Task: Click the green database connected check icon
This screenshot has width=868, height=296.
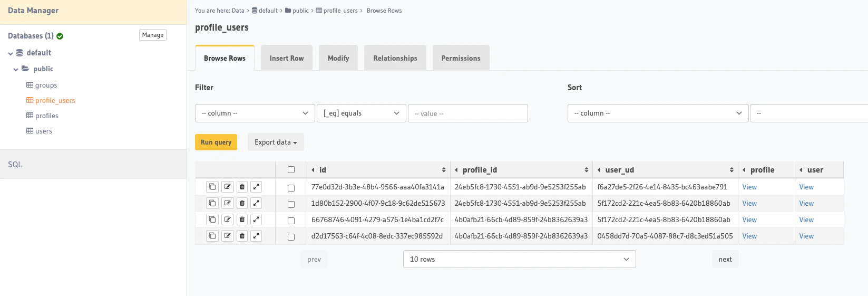Action: coord(60,36)
